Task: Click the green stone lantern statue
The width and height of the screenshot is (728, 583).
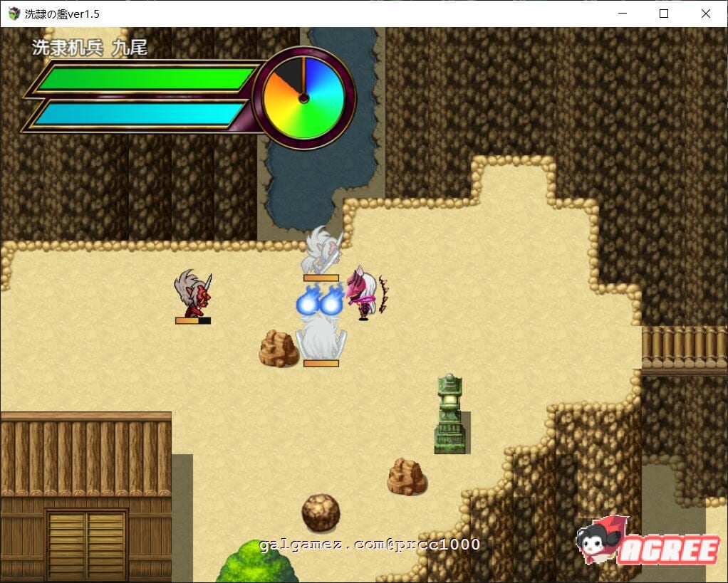Action: (449, 413)
